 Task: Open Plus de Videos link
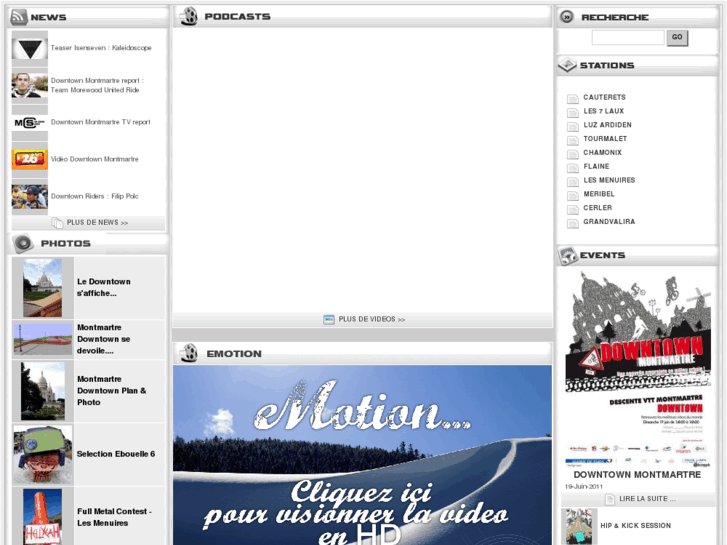coord(372,319)
